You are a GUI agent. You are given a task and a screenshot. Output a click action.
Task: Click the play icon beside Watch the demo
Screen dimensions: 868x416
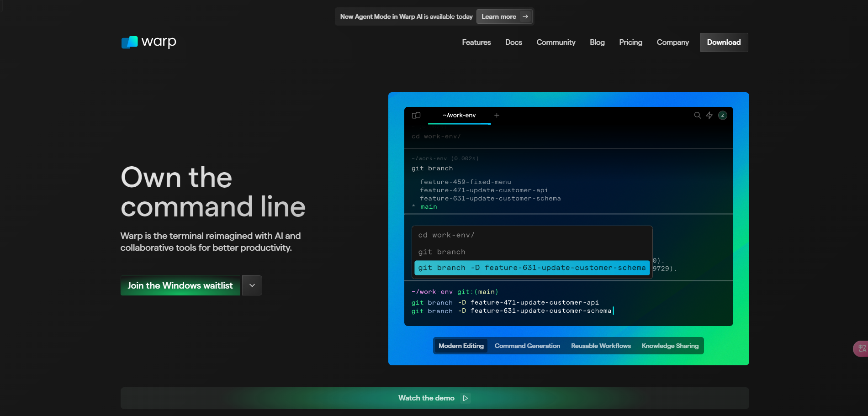(x=465, y=398)
